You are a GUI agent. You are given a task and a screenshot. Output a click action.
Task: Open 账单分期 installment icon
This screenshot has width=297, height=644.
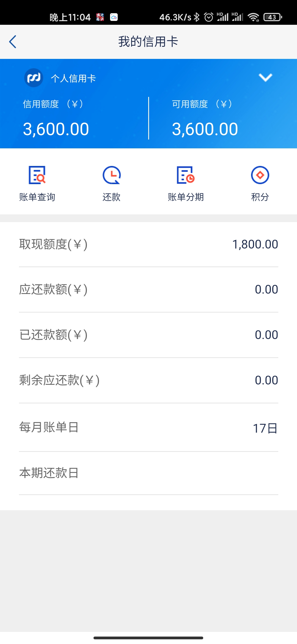click(x=186, y=175)
